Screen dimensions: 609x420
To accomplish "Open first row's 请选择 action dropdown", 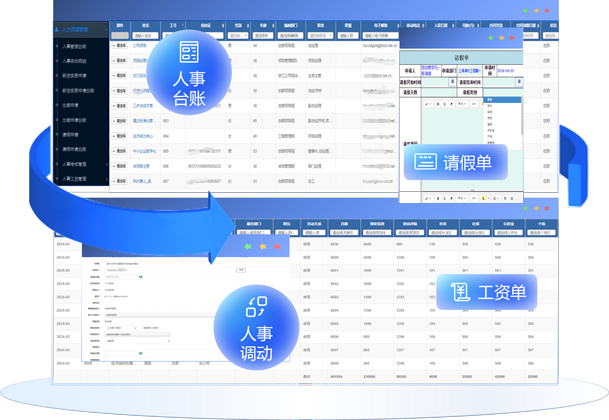I will coord(121,46).
